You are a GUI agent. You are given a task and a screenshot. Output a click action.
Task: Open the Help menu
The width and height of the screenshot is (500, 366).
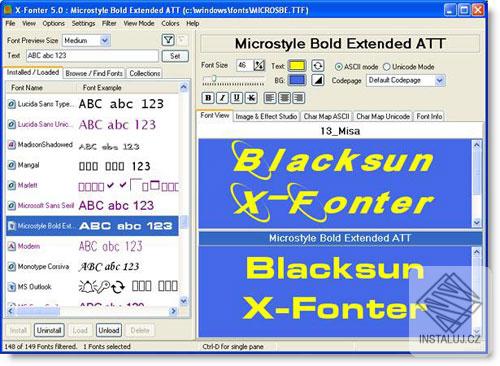(192, 23)
